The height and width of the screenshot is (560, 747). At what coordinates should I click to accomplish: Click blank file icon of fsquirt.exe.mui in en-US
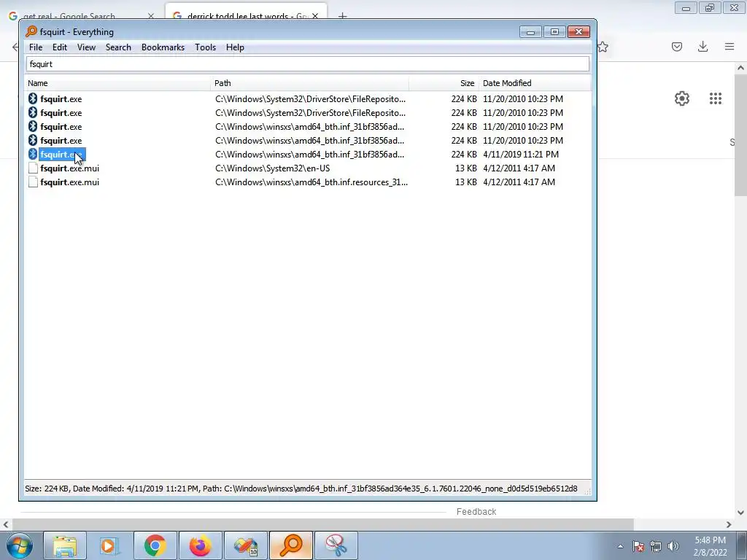click(33, 168)
